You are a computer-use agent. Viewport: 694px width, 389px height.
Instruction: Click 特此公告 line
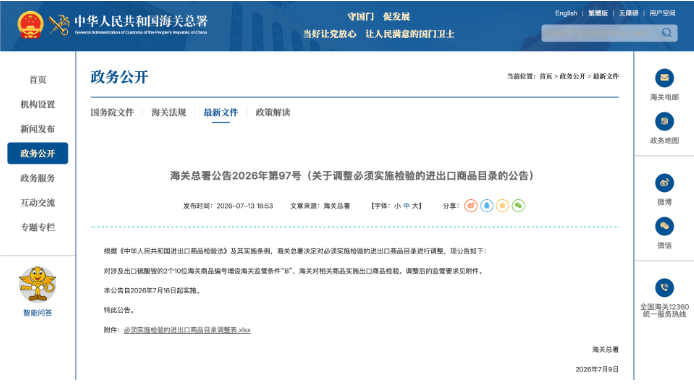(119, 310)
